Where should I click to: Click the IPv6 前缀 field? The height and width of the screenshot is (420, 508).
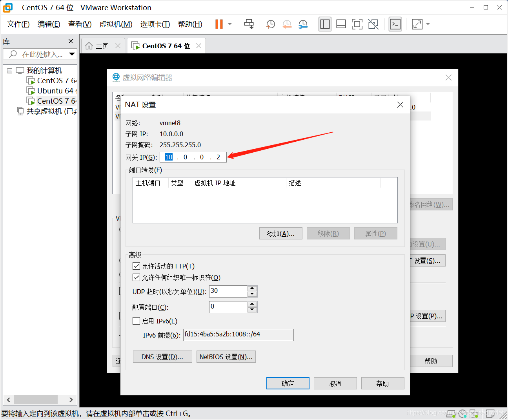click(239, 335)
